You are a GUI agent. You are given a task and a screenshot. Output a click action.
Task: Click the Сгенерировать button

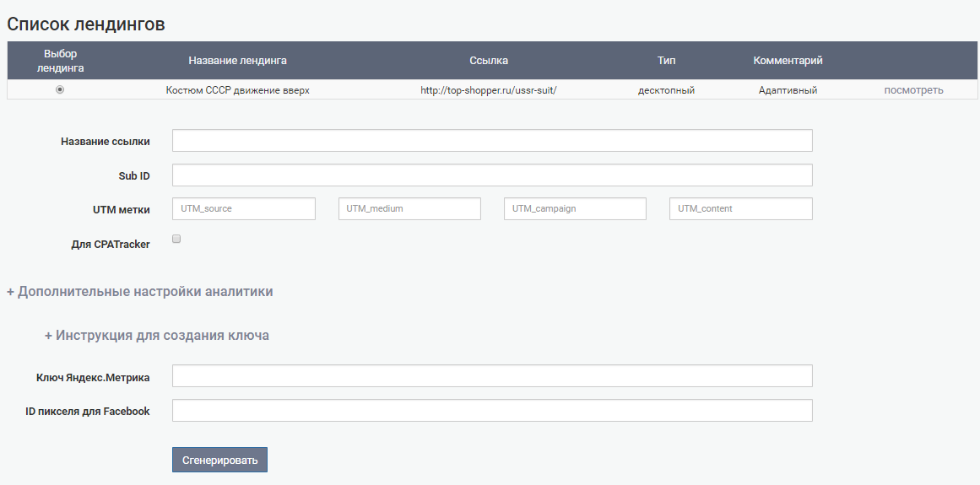pos(219,460)
